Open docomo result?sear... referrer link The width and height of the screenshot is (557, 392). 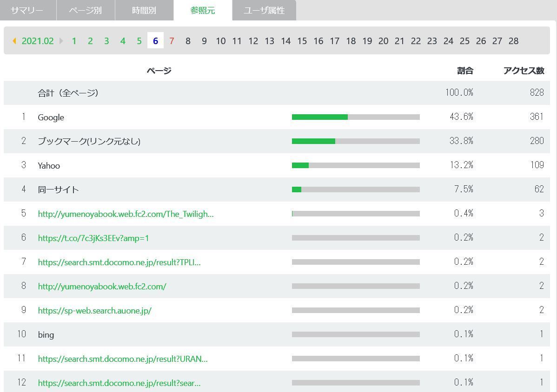[x=119, y=383]
